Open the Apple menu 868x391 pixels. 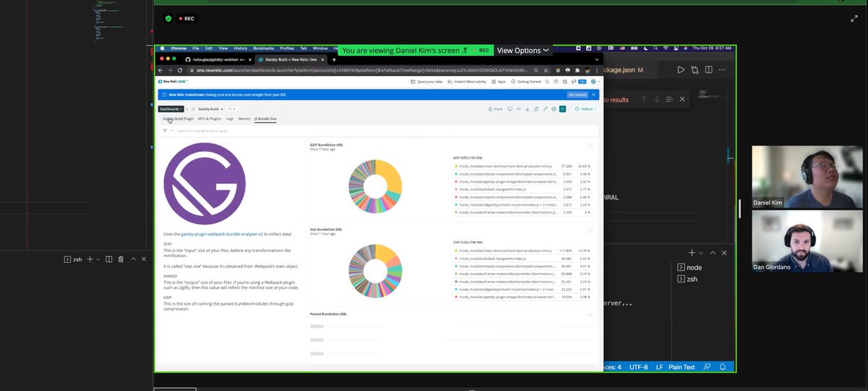point(163,48)
